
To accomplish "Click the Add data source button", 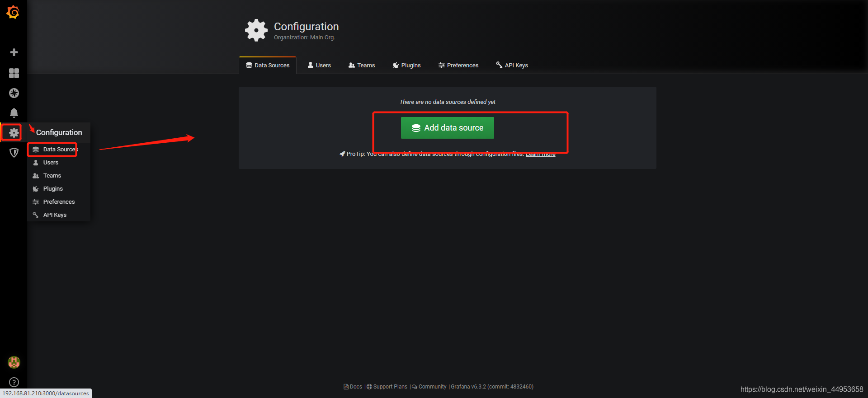I will point(448,128).
